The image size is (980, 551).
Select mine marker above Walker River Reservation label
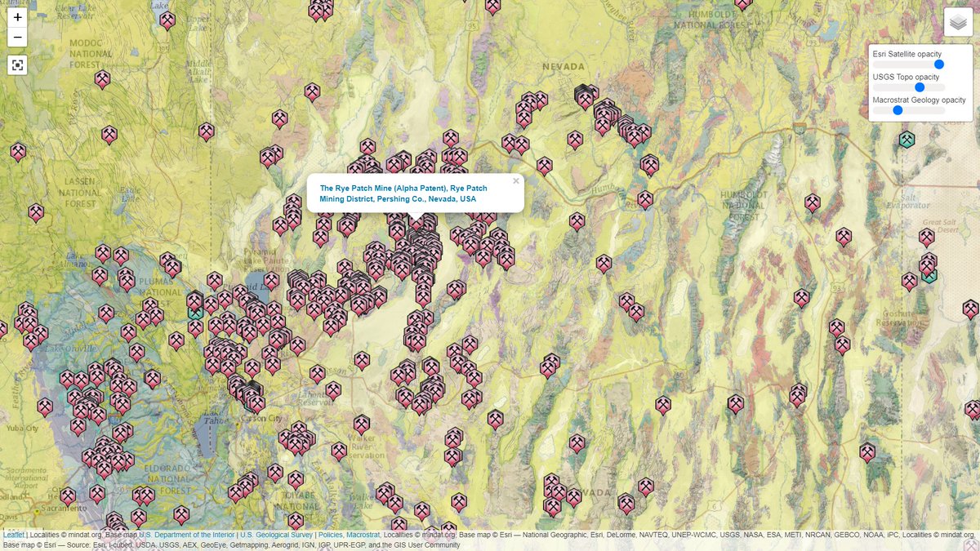(362, 424)
